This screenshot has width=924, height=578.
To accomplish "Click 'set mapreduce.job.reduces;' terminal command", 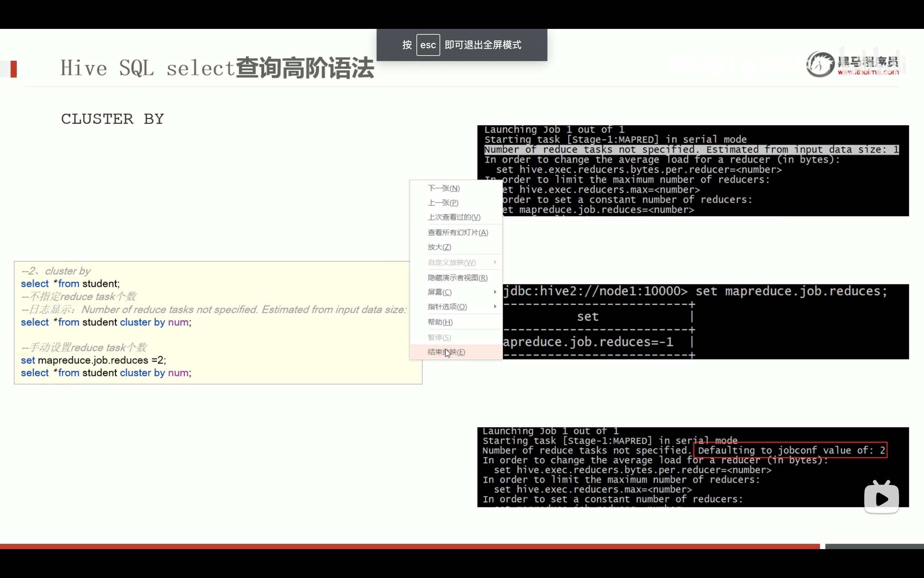I will click(x=791, y=291).
